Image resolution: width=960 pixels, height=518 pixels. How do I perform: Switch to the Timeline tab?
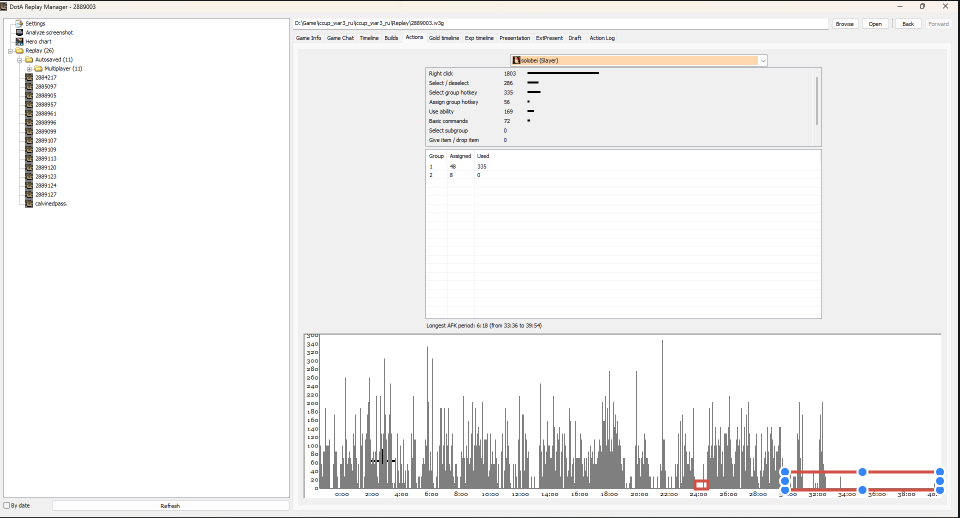[369, 38]
